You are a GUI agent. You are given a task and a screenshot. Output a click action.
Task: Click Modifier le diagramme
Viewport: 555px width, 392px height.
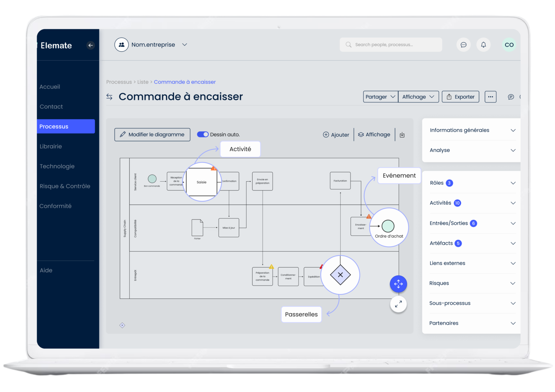tap(152, 134)
